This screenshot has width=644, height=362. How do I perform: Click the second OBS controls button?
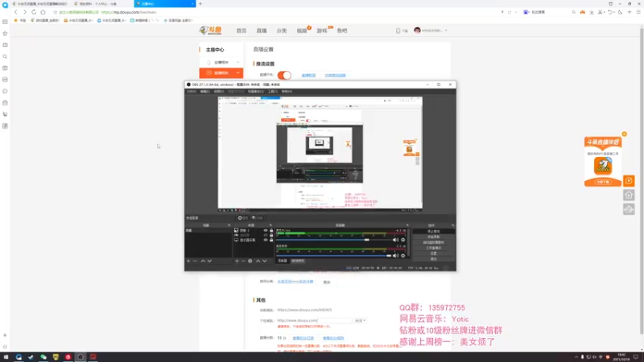(x=433, y=237)
